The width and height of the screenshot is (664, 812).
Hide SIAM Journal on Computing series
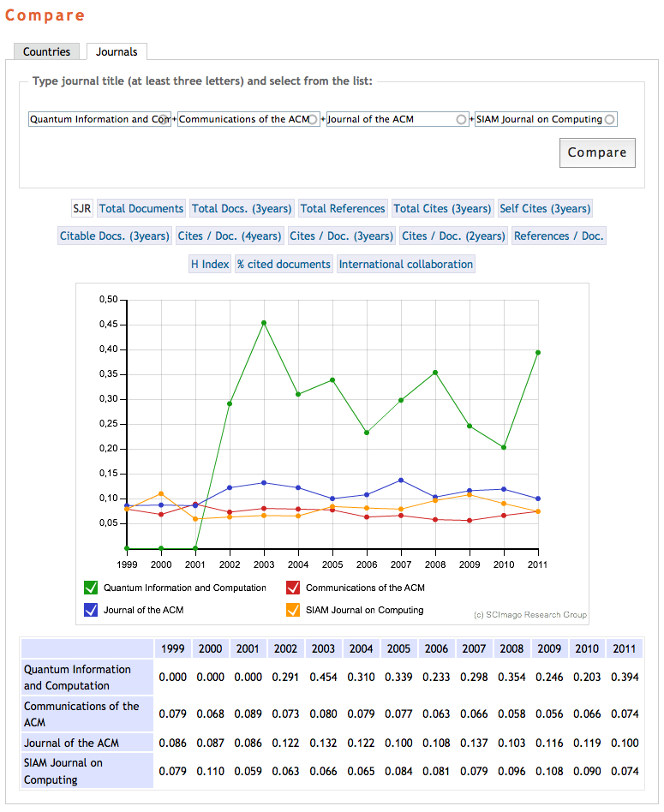[293, 610]
